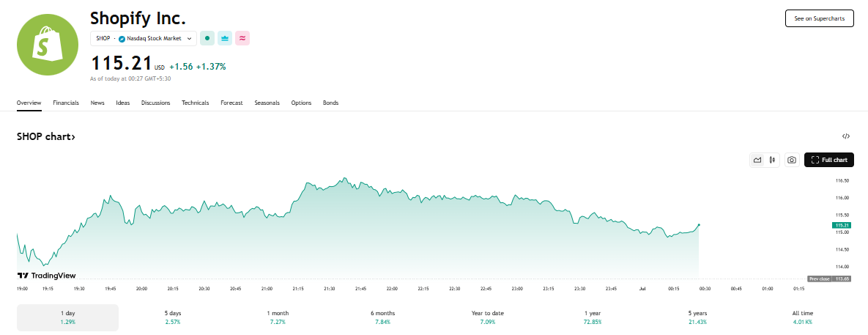
Task: Click the Shopify logo image
Action: tap(49, 45)
